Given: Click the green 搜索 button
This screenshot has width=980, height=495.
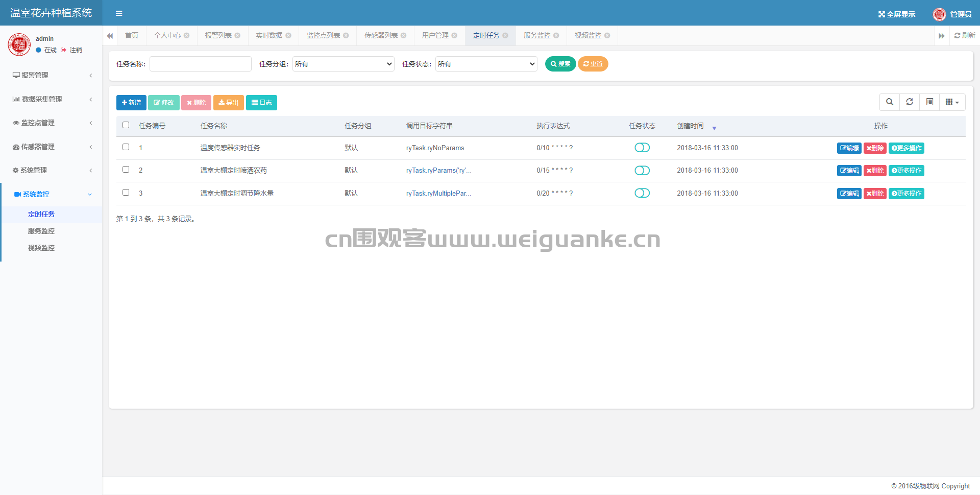Looking at the screenshot, I should 560,64.
